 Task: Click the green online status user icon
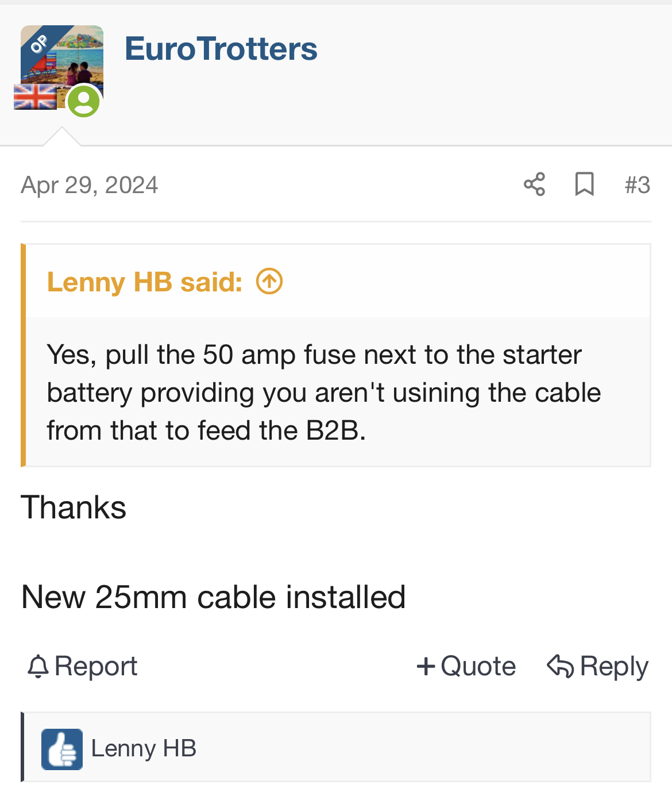(84, 101)
